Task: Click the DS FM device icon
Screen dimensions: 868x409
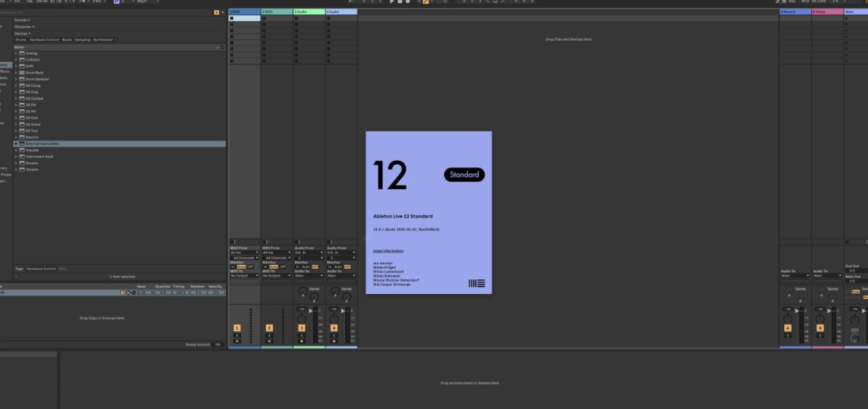Action: (22, 105)
